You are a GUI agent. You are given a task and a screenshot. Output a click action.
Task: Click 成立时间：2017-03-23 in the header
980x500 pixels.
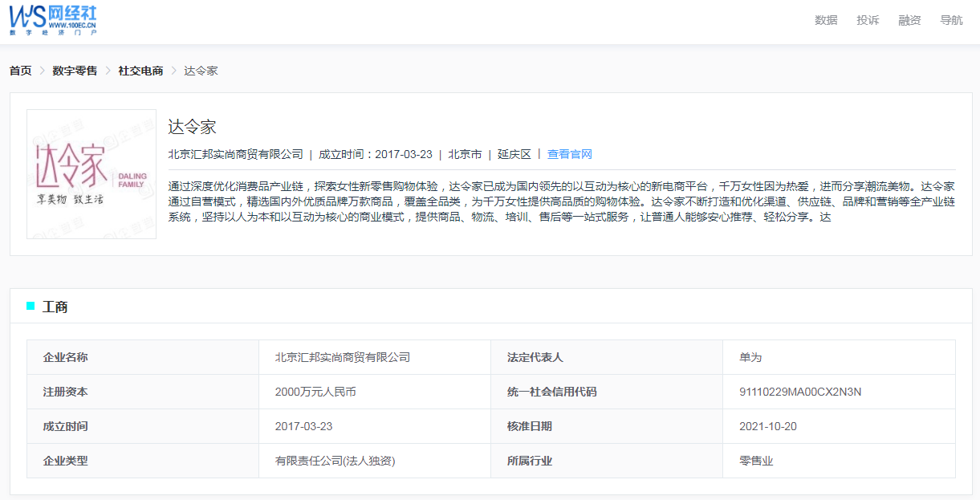[376, 154]
